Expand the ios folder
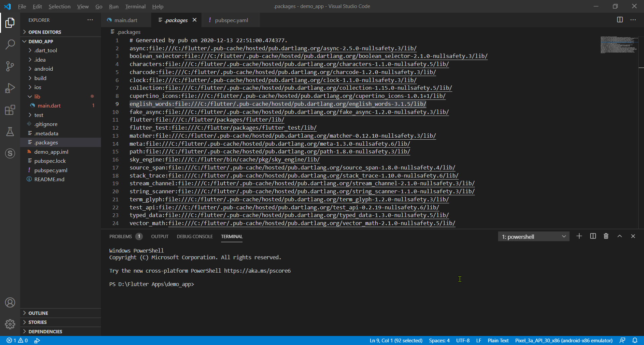The image size is (644, 345). coord(60,87)
